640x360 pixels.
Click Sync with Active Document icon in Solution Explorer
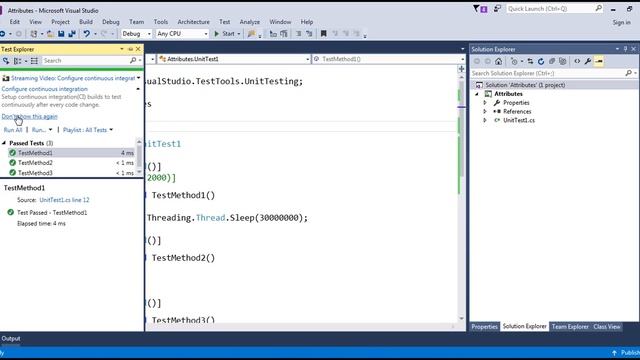[530, 61]
